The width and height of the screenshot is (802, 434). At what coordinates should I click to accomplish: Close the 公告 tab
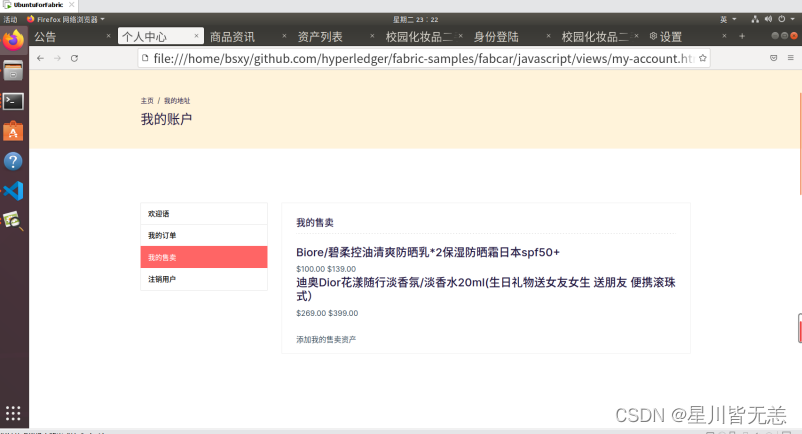pos(108,36)
